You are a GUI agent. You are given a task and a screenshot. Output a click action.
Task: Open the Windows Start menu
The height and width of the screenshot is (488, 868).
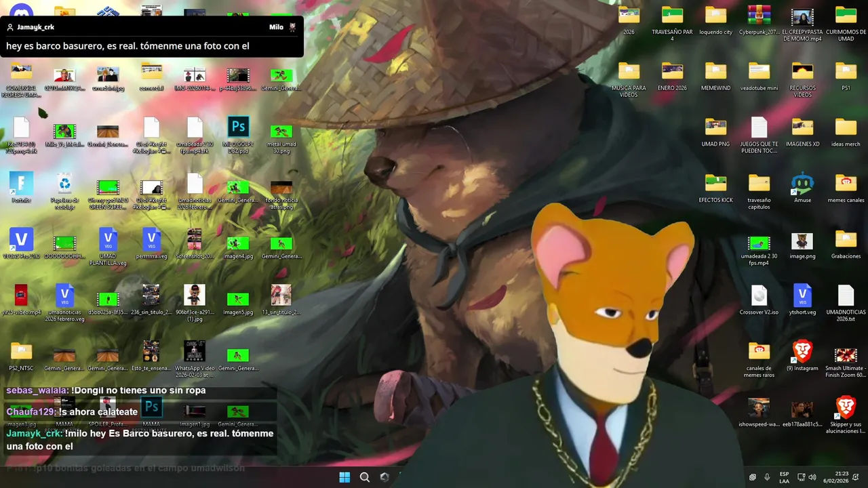click(x=344, y=477)
